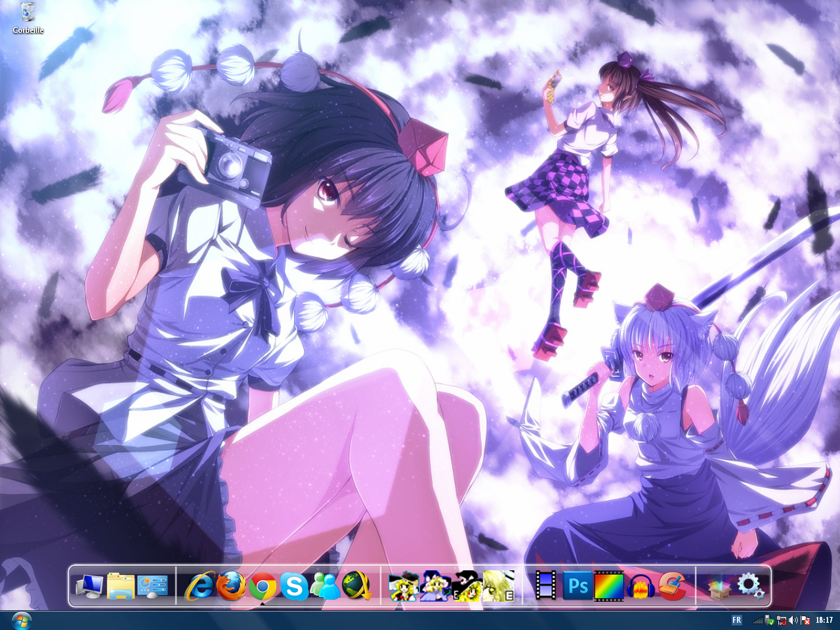Launch the purple-dressed Touhou character game icon
This screenshot has height=630, width=840.
click(x=435, y=585)
